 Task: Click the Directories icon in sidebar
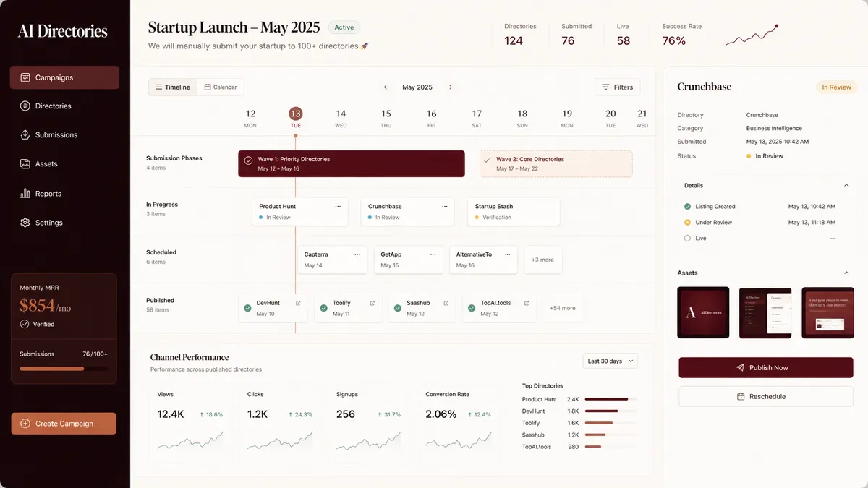click(25, 106)
